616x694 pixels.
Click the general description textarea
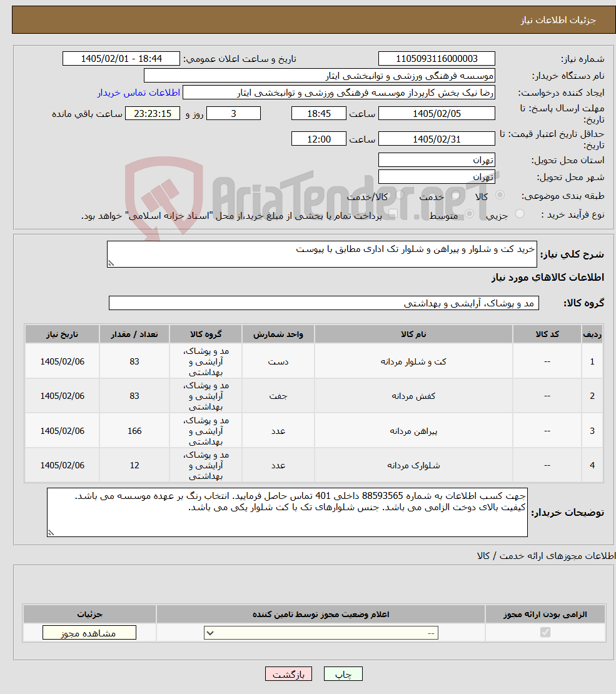(x=322, y=254)
